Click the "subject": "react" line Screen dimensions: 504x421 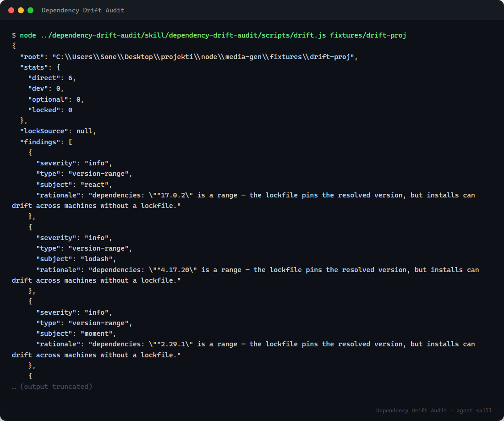74,185
